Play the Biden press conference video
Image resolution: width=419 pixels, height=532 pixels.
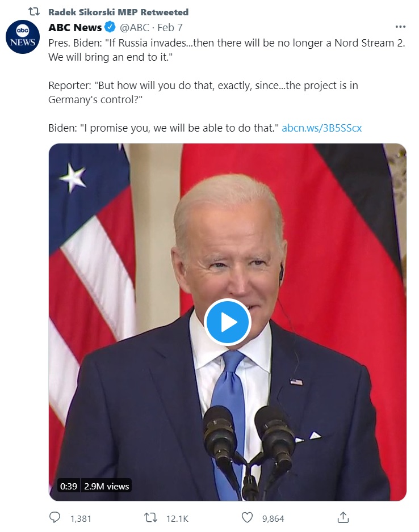point(228,322)
